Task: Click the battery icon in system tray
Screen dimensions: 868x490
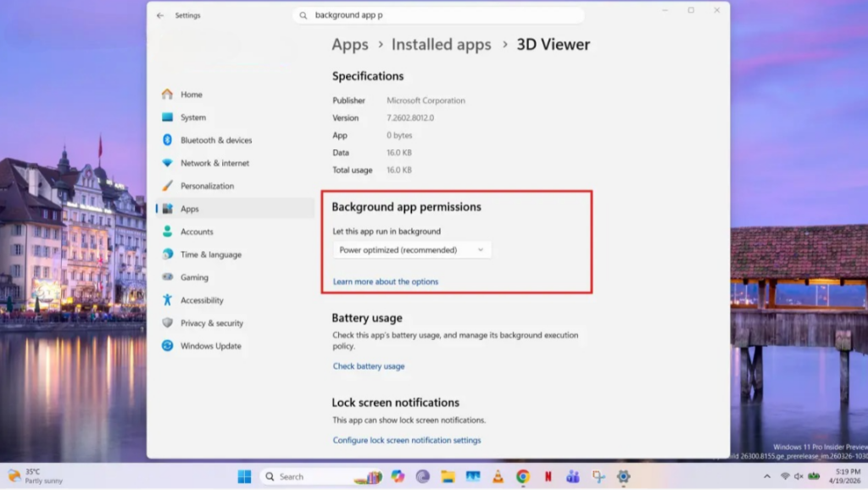Action: [x=814, y=476]
